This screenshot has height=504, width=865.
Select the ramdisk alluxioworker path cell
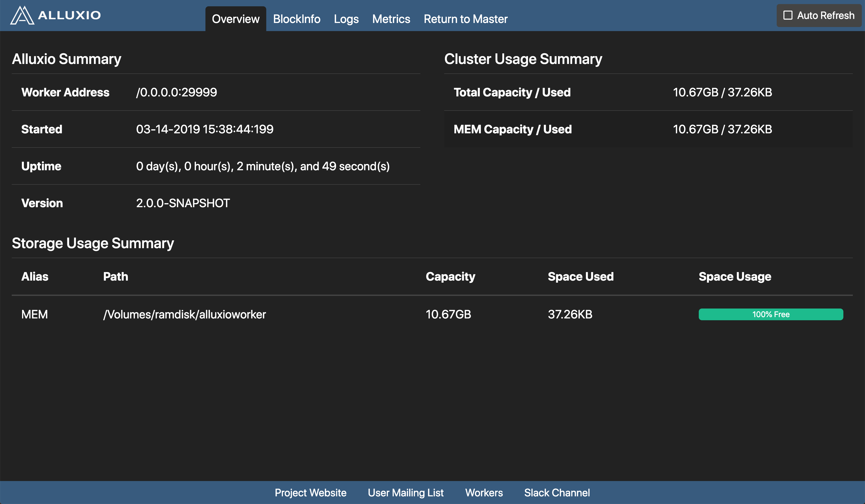pyautogui.click(x=184, y=314)
